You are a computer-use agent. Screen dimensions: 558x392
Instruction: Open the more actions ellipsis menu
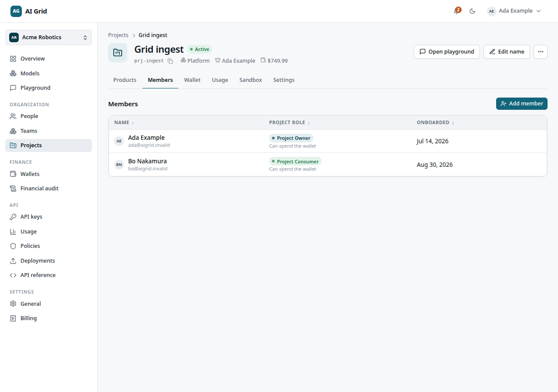point(541,52)
